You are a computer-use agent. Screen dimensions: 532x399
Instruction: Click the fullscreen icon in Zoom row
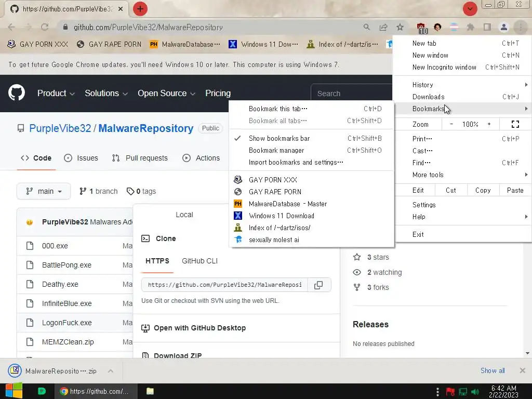(x=515, y=124)
